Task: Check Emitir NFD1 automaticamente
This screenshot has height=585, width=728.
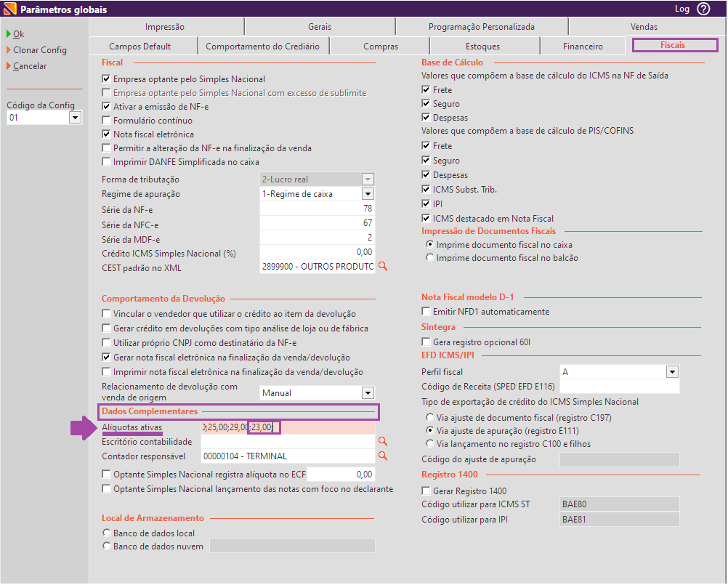Action: (426, 311)
